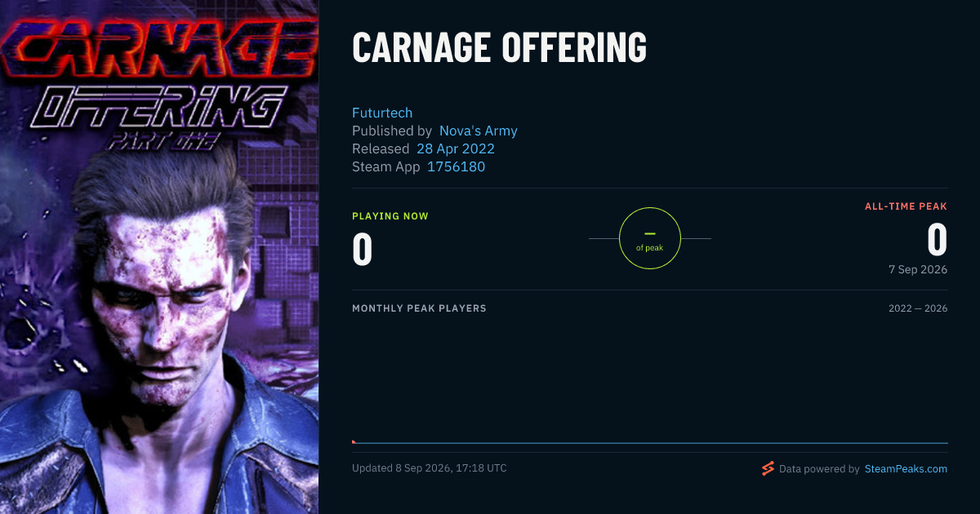Click the red start marker on chart

354,441
